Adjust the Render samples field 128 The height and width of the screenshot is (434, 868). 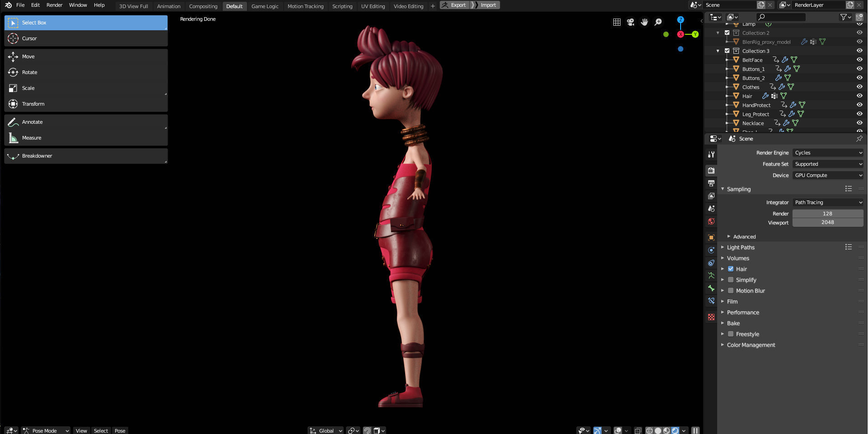[828, 214]
